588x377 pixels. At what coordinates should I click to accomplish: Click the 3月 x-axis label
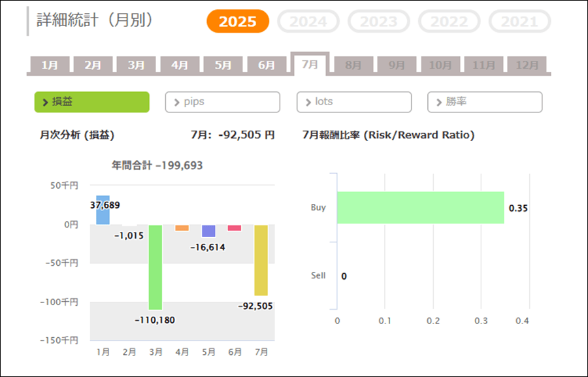point(155,352)
